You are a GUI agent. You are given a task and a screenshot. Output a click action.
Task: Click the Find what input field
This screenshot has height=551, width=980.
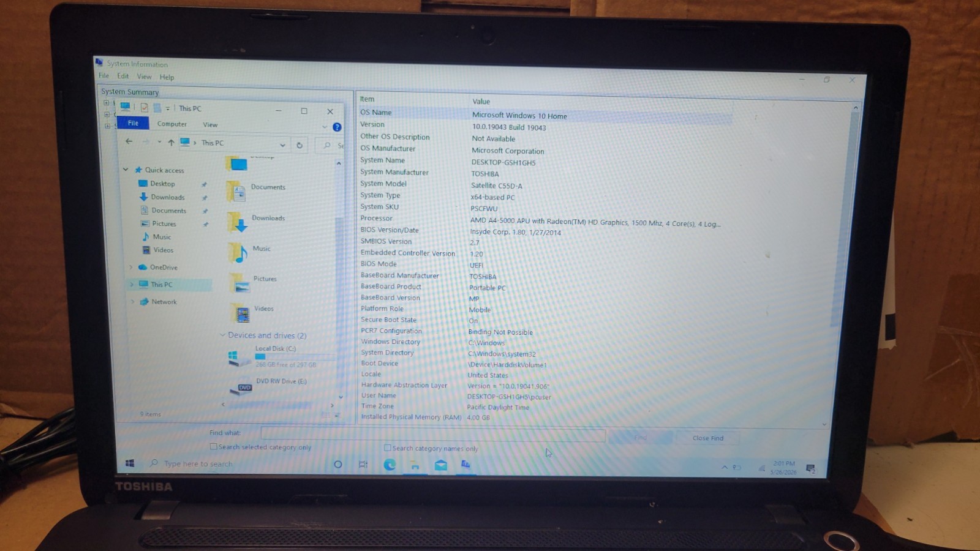pyautogui.click(x=433, y=434)
